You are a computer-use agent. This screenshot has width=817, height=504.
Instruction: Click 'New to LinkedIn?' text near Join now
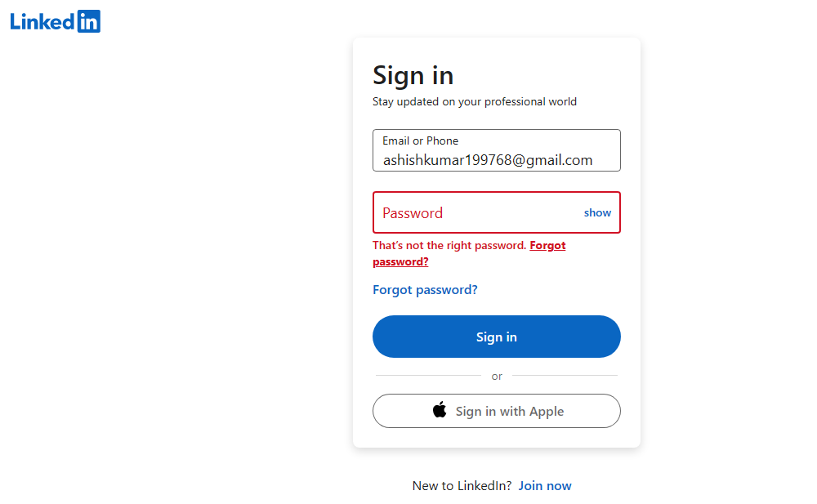pos(459,485)
